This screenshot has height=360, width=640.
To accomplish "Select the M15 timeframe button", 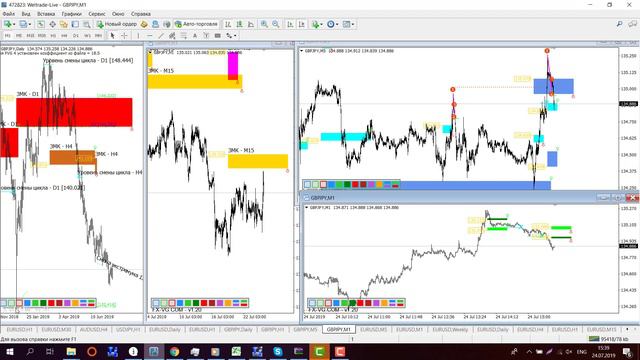I will [30, 36].
